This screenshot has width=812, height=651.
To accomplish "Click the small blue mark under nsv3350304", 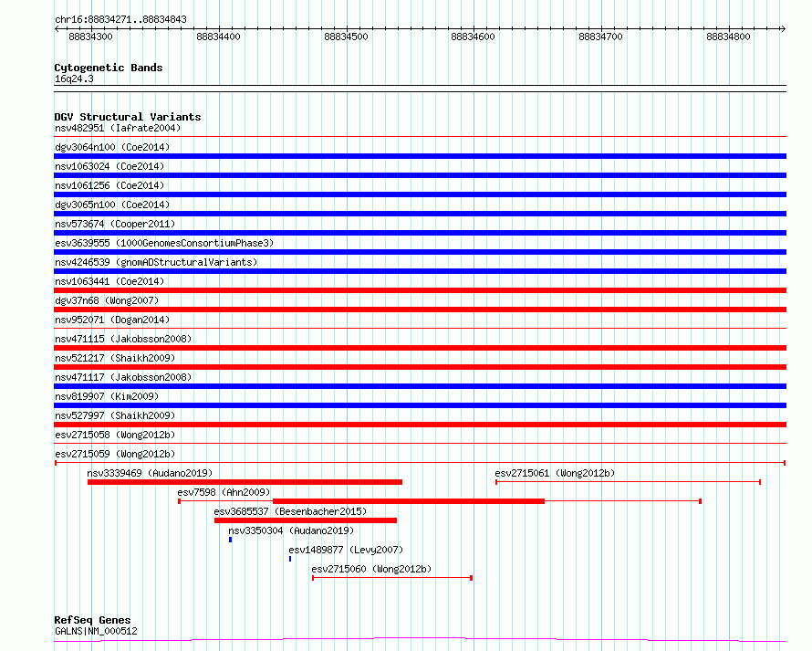I will [x=231, y=540].
